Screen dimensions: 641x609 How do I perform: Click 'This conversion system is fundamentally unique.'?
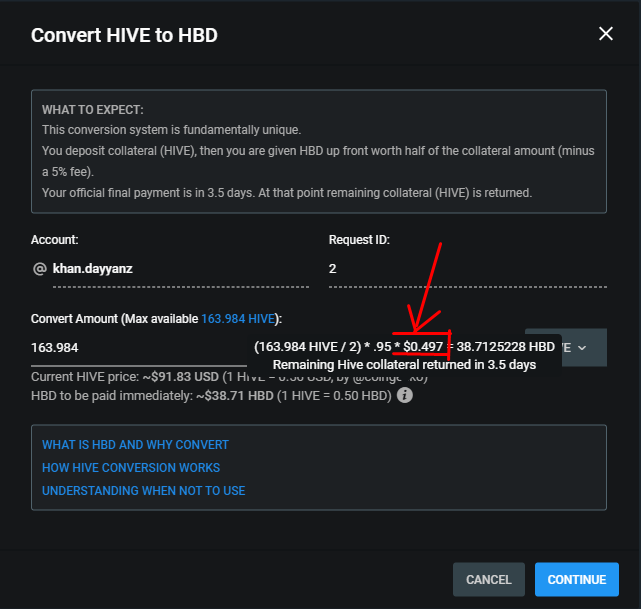[x=172, y=130]
